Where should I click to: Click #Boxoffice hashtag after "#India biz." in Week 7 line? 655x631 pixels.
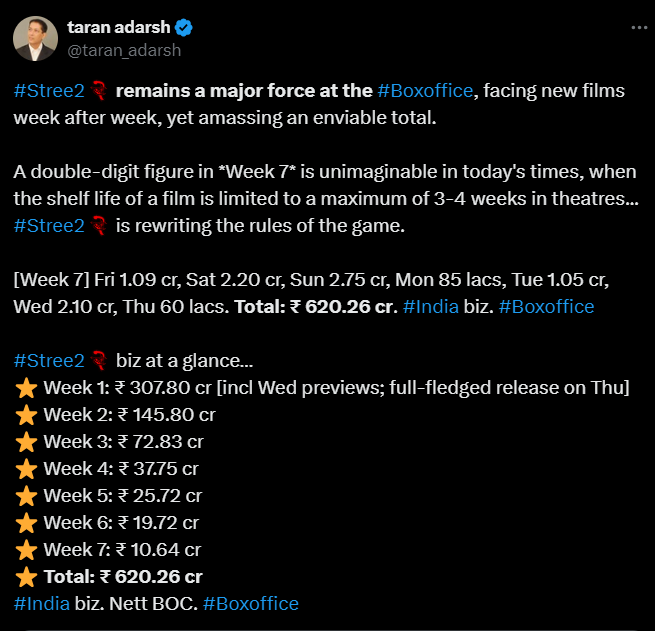point(547,306)
